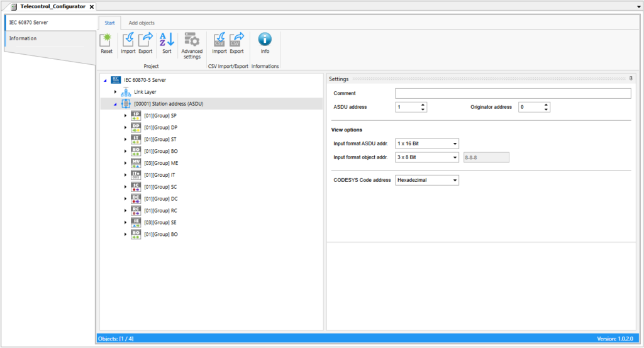This screenshot has width=644, height=348.
Task: Click the CSV Import icon
Action: click(x=219, y=40)
